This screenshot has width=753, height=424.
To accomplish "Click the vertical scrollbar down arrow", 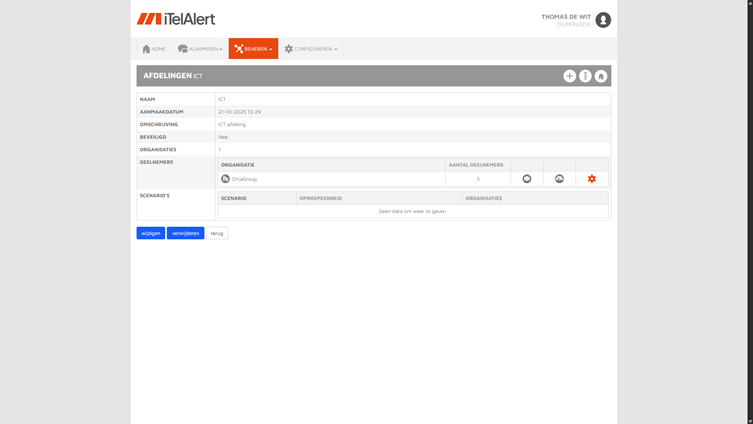I will tap(750, 421).
